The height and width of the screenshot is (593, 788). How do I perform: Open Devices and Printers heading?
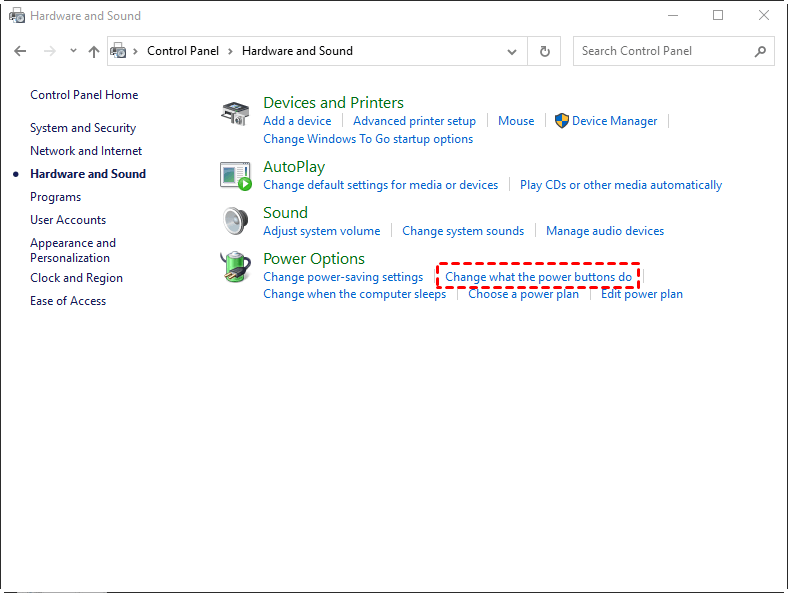[x=333, y=103]
